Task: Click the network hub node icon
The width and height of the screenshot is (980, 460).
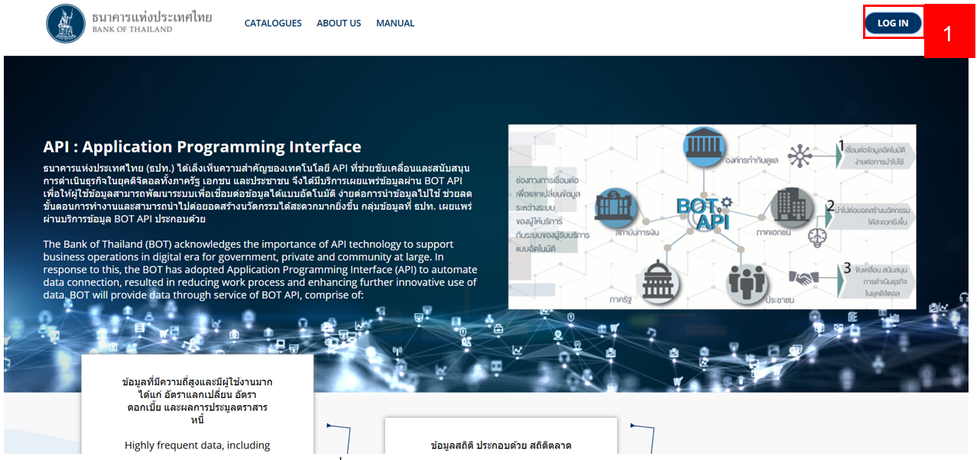Action: 801,155
